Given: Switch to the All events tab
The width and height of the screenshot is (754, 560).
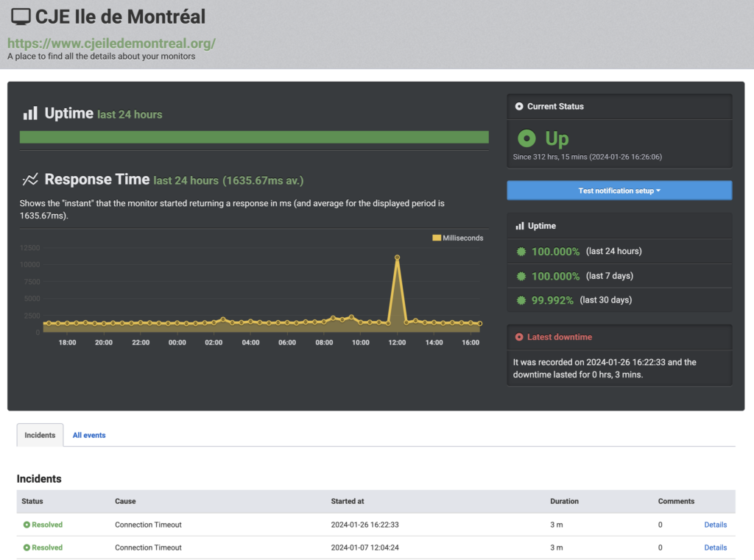Looking at the screenshot, I should pos(89,436).
